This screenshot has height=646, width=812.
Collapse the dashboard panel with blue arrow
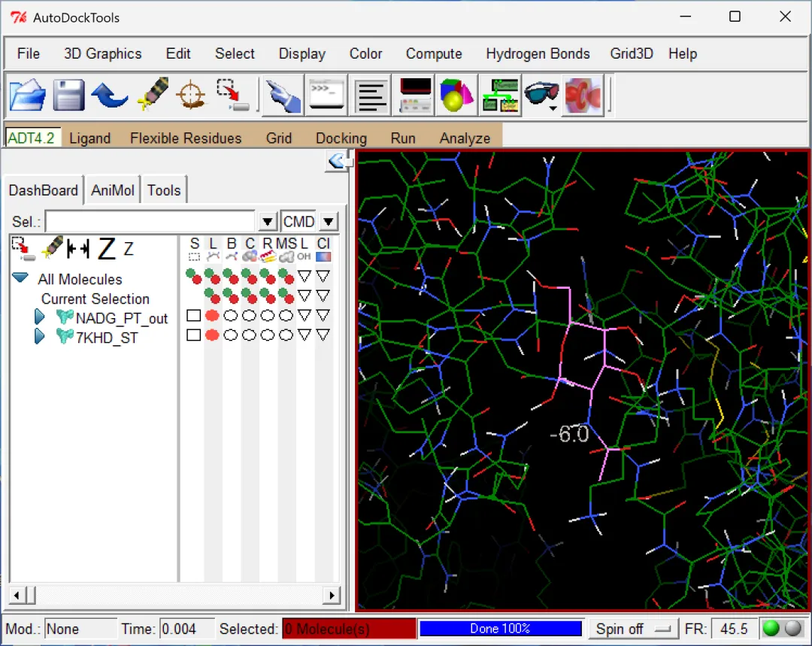pos(337,161)
